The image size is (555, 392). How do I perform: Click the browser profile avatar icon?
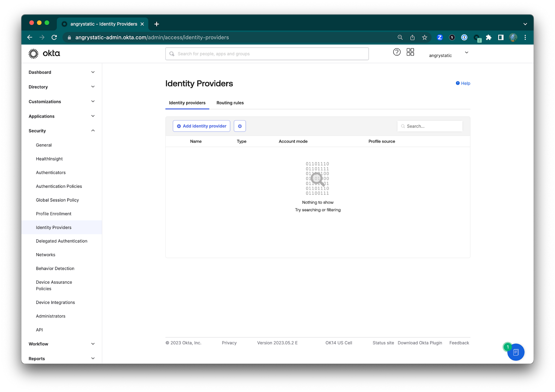[x=513, y=37]
